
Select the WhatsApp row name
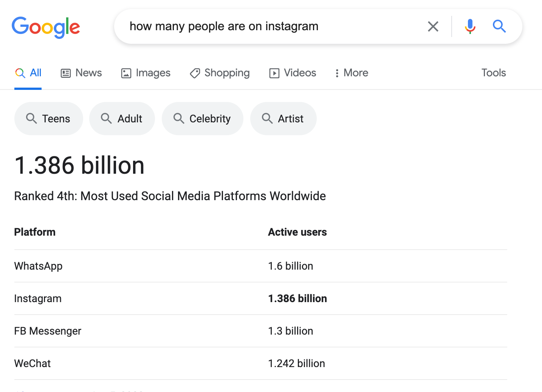coord(38,266)
